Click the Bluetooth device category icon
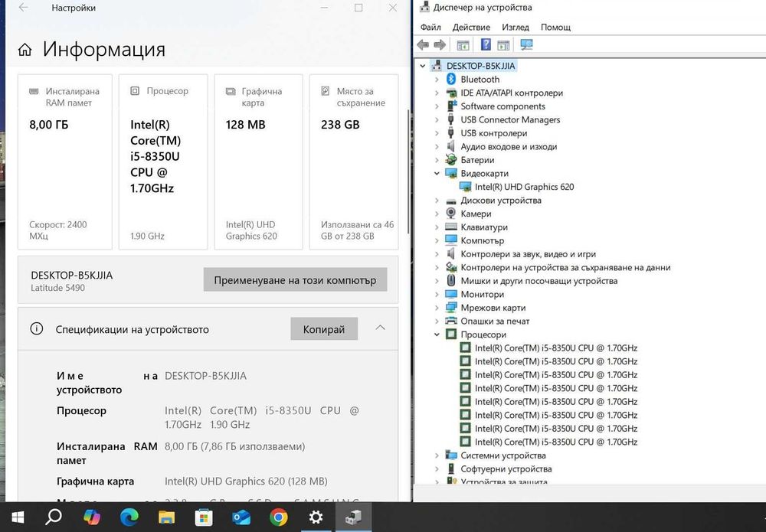 tap(451, 79)
